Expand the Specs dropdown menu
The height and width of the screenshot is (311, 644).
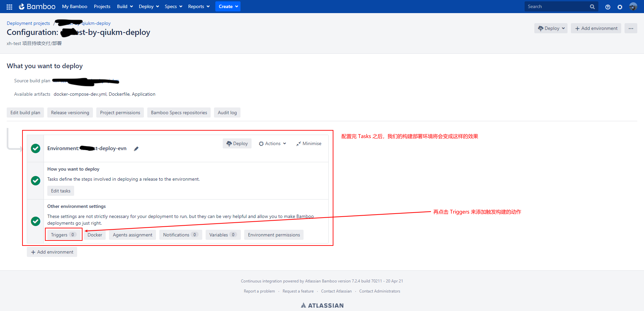click(173, 6)
